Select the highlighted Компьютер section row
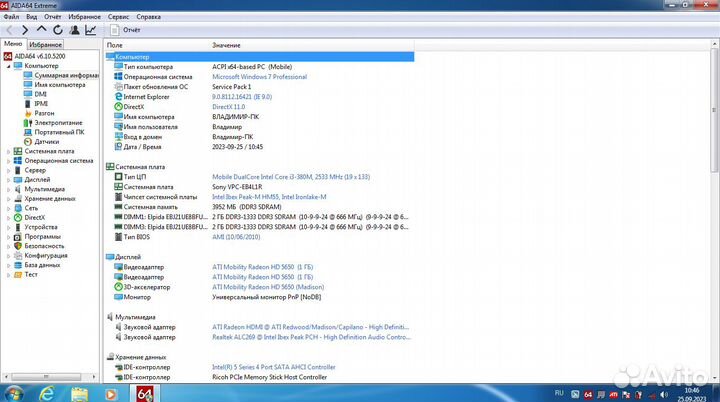Image resolution: width=720 pixels, height=402 pixels. [259, 57]
